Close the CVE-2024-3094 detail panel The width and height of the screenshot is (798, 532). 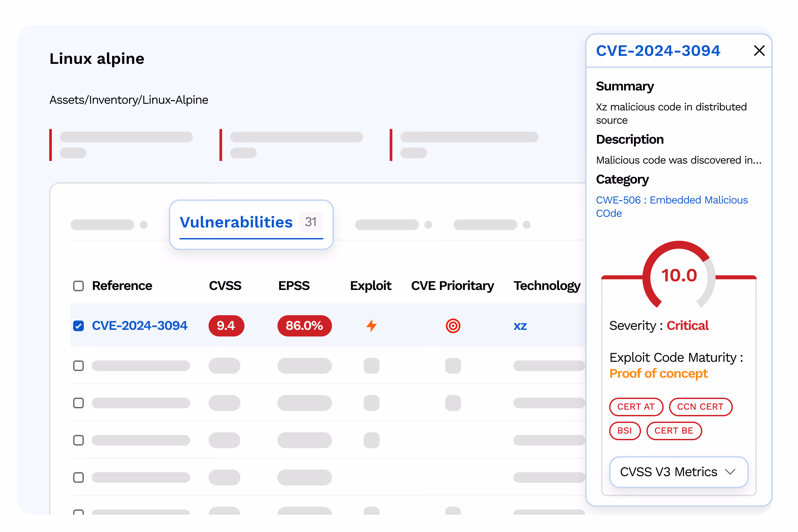coord(759,51)
